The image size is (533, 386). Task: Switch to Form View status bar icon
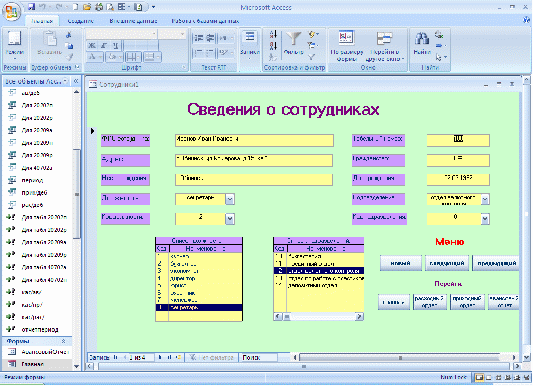point(479,378)
